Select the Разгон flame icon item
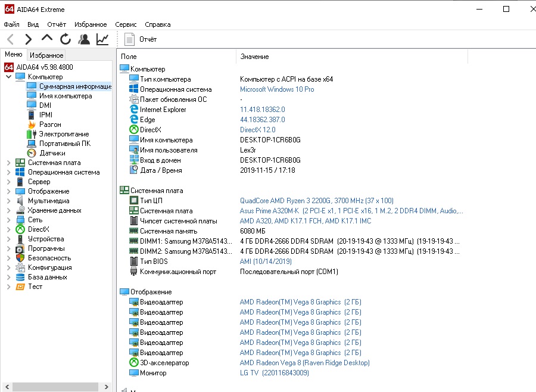Image resolution: width=536 pixels, height=392 pixels. (32, 125)
